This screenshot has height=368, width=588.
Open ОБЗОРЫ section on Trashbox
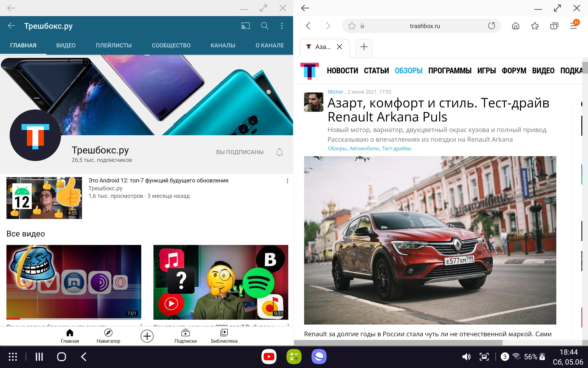408,71
